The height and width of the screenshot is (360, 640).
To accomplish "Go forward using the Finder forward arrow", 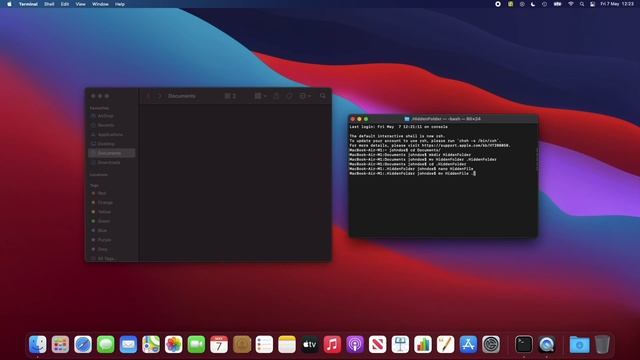I will click(x=160, y=96).
